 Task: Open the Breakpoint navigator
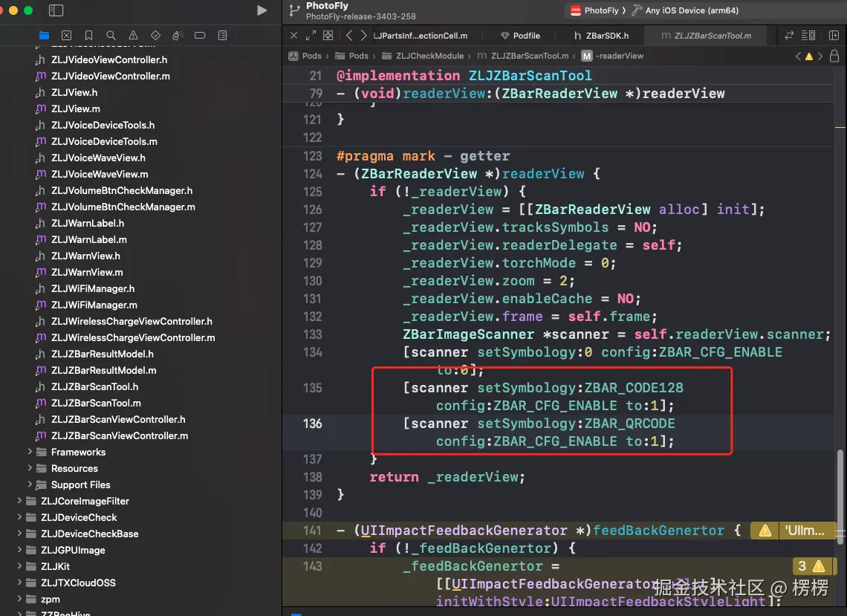pos(200,36)
